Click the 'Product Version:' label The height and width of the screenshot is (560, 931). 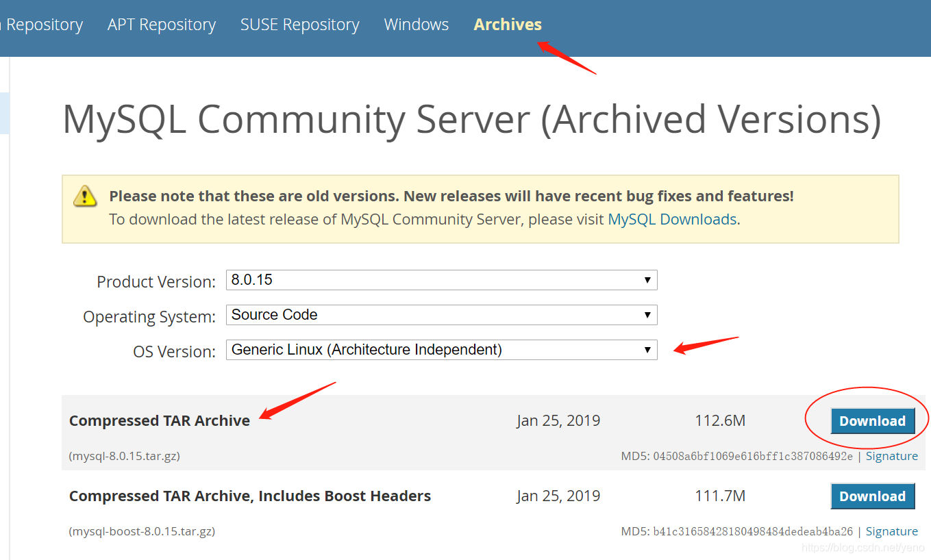(156, 281)
